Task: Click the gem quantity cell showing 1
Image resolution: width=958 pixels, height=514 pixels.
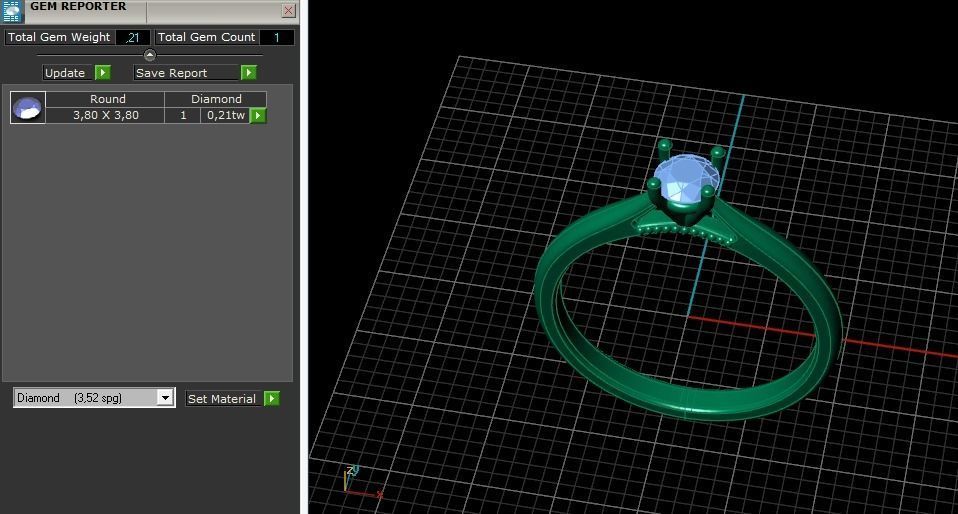Action: [183, 115]
